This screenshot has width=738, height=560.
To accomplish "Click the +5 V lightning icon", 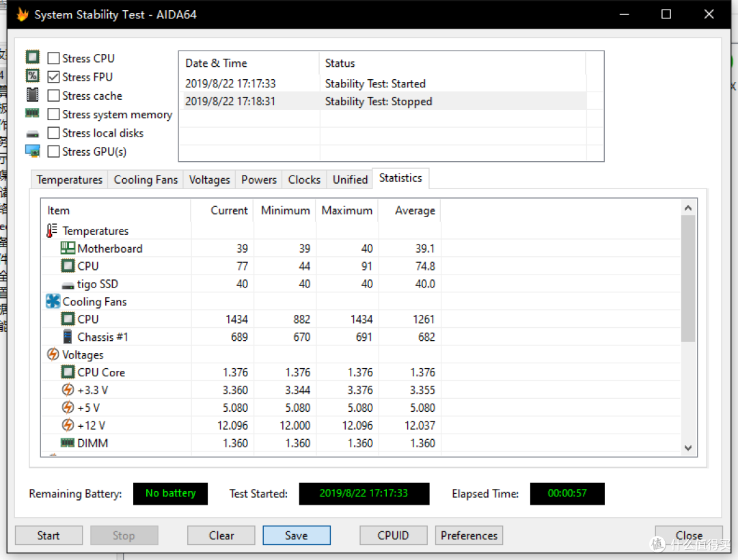I will click(x=68, y=407).
